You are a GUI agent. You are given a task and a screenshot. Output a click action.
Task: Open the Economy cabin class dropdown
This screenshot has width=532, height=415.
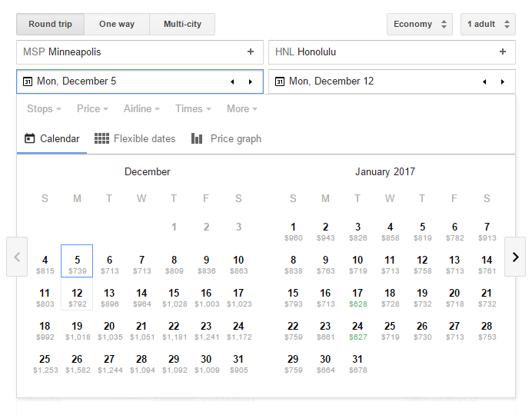click(x=420, y=24)
